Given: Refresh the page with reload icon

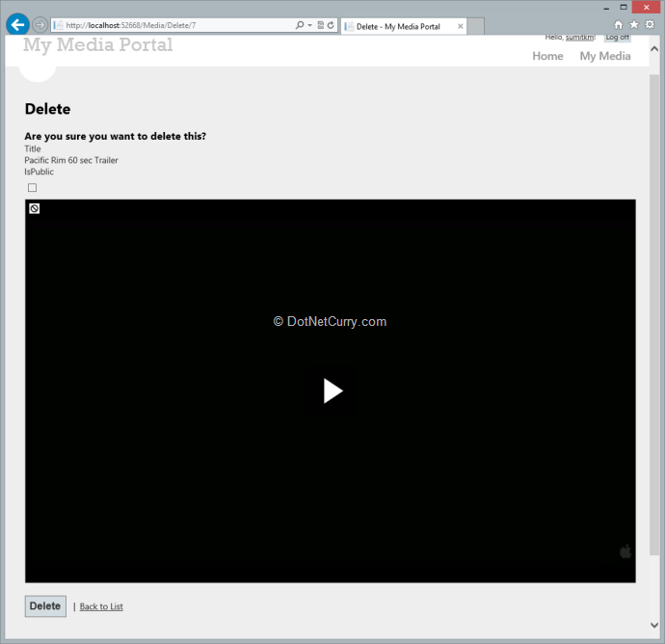Looking at the screenshot, I should (x=331, y=25).
